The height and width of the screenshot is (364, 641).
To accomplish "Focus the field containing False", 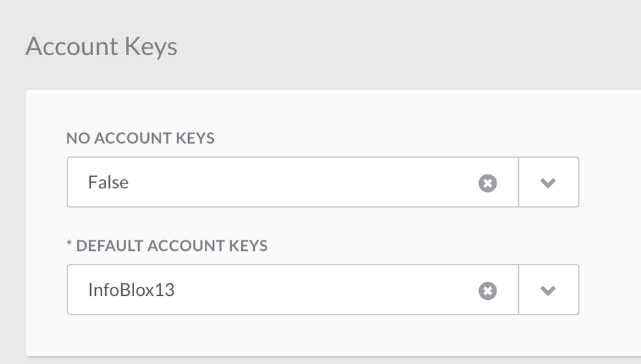I will 293,182.
